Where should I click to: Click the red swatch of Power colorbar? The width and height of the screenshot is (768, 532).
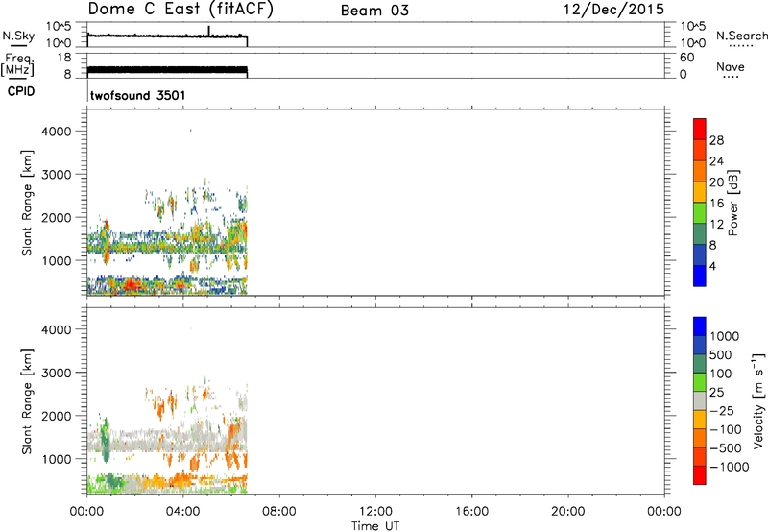point(700,129)
